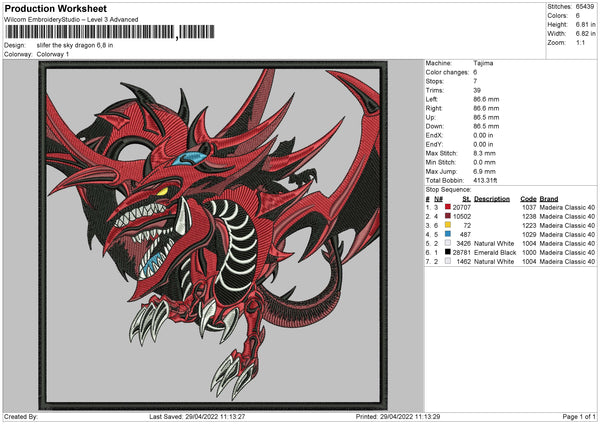Click the 'Created By:' footer label
The height and width of the screenshot is (424, 600).
click(21, 416)
